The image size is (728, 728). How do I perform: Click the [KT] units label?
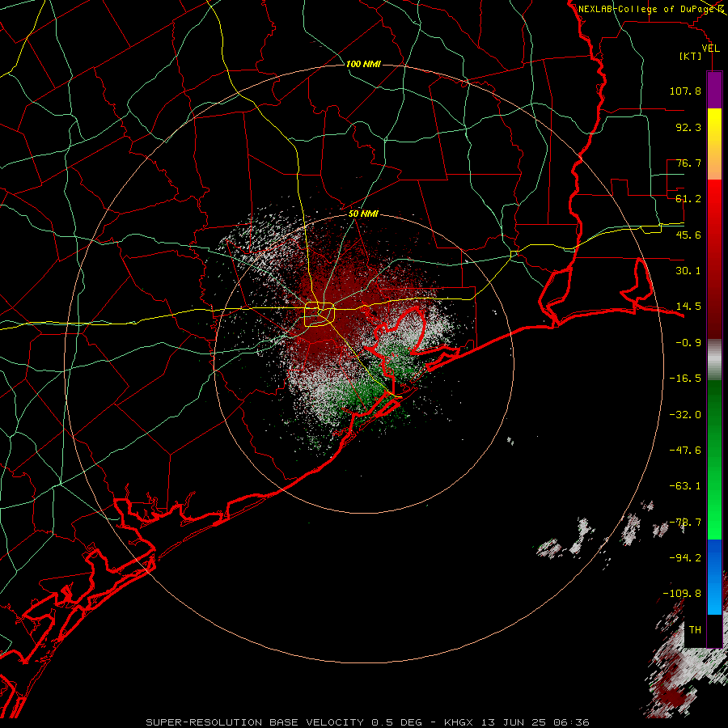[691, 56]
